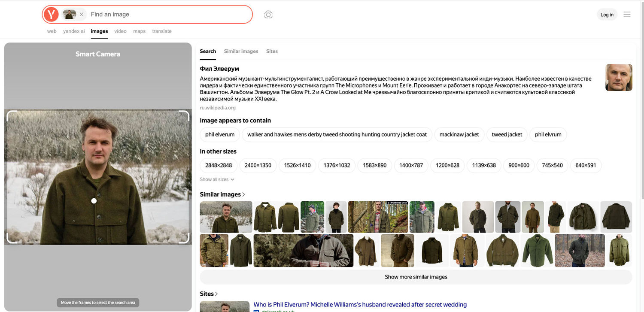
Task: Choose the 1526×1410 size
Action: coord(298,165)
